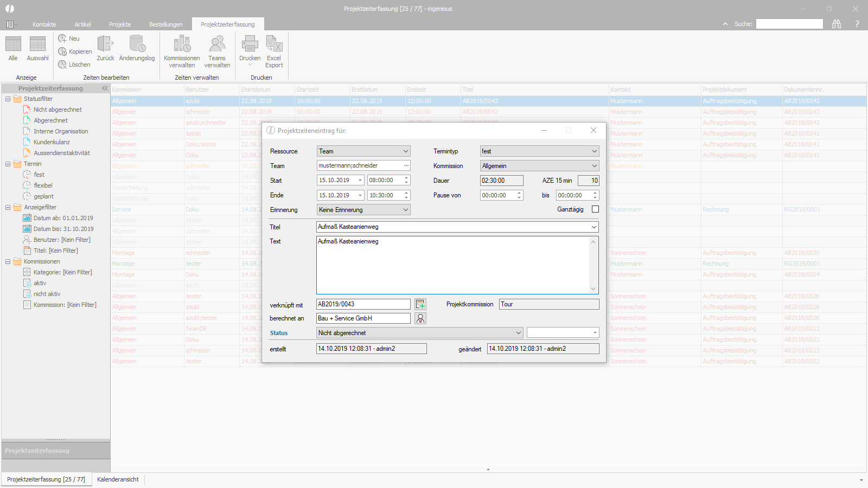The width and height of the screenshot is (868, 488).
Task: Collapse the Statusfilter tree node
Action: point(8,99)
